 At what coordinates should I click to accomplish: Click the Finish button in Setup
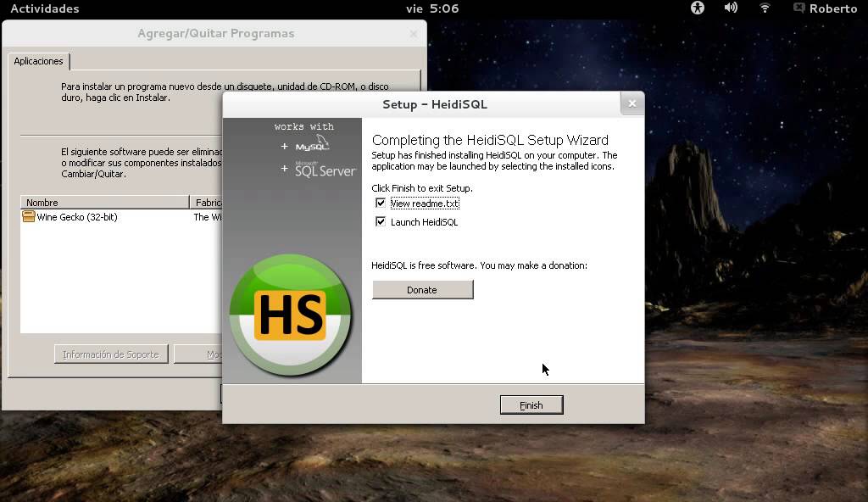[531, 405]
